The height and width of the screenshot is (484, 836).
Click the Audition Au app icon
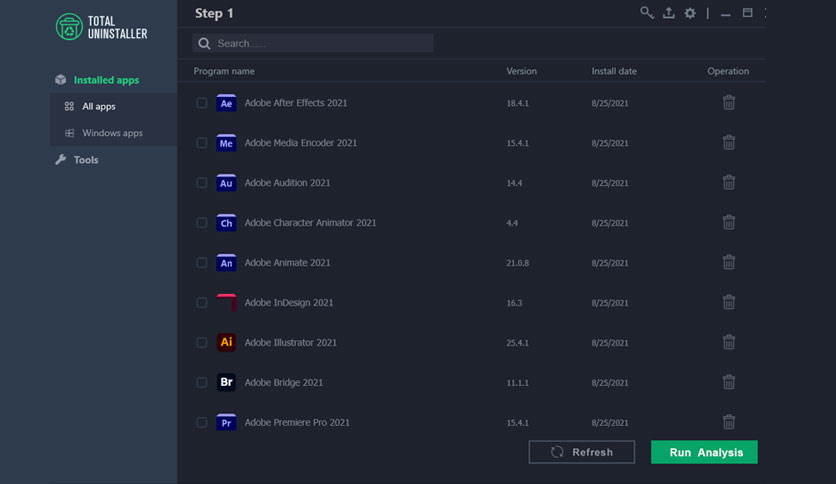coord(226,183)
